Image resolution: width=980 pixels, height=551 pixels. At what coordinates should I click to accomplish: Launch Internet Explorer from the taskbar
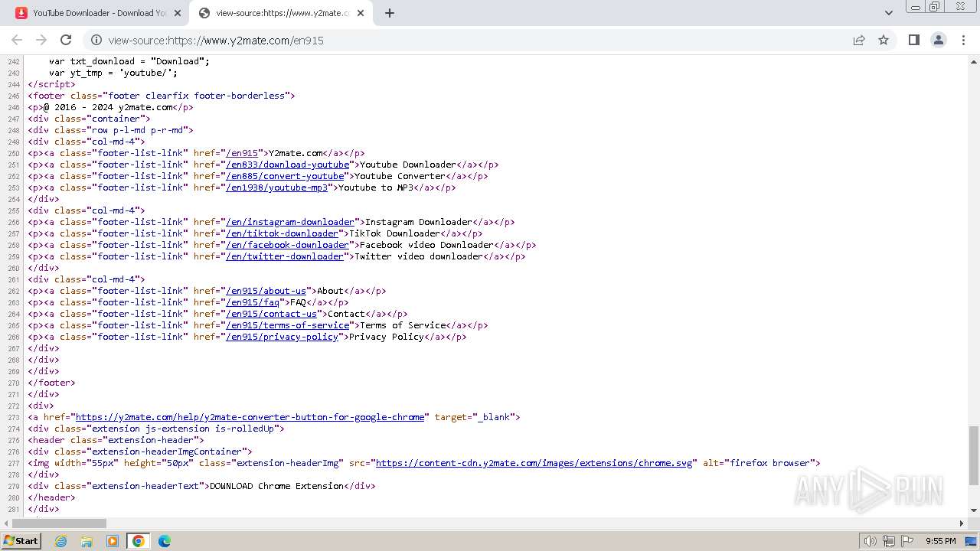coord(61,541)
